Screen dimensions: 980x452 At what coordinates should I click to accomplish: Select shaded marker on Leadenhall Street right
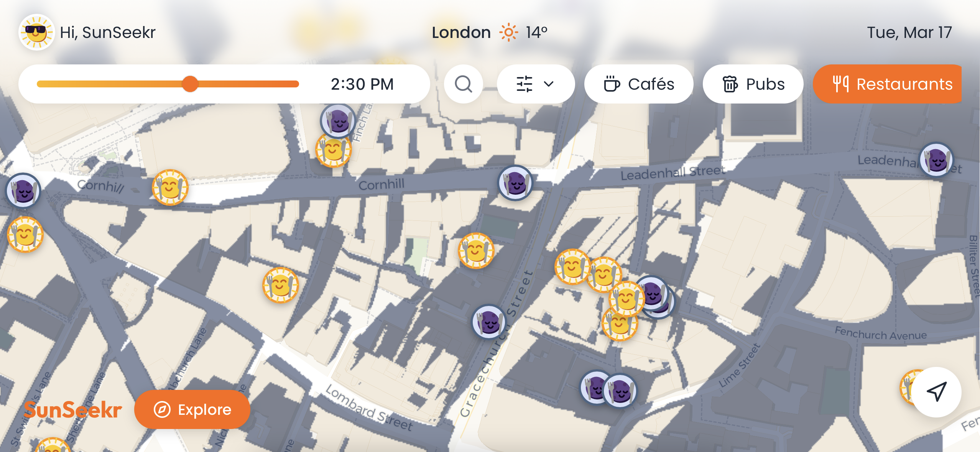(x=936, y=159)
